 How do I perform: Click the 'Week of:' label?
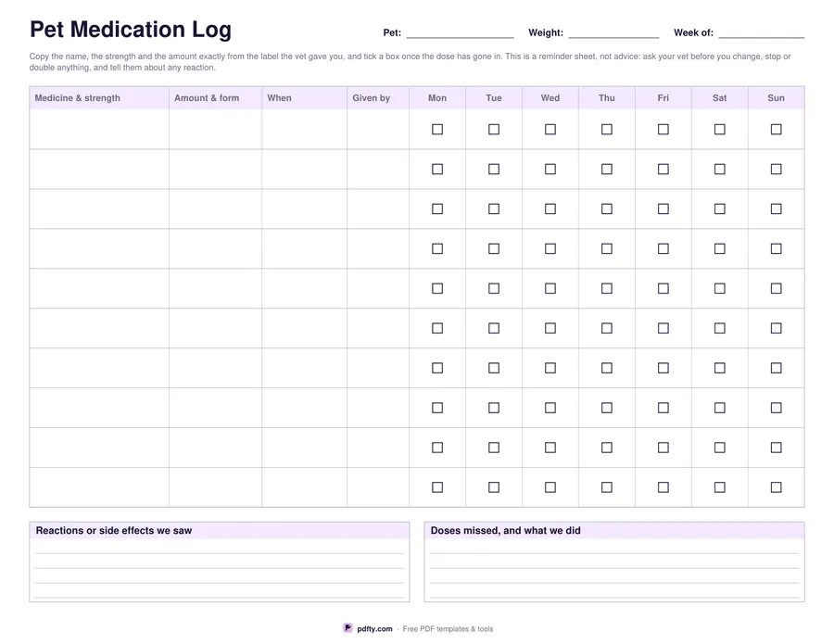tap(693, 32)
